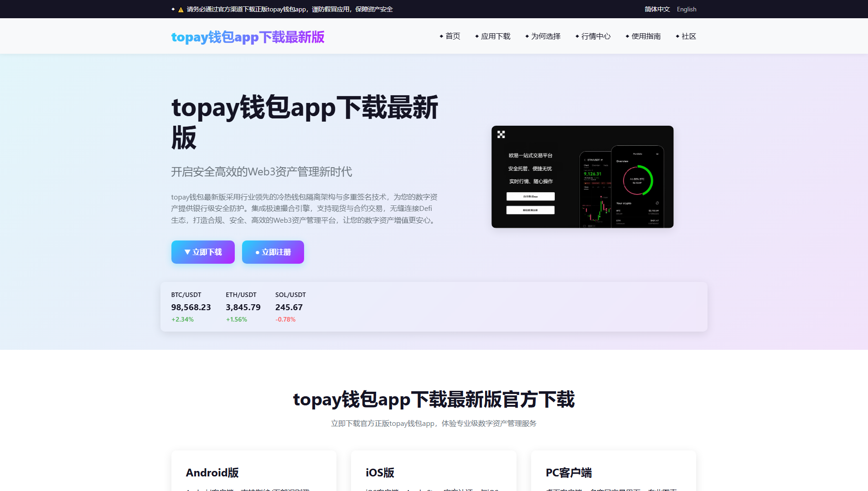Click the BTC/USDT pair label
The height and width of the screenshot is (491, 868).
[x=186, y=295]
